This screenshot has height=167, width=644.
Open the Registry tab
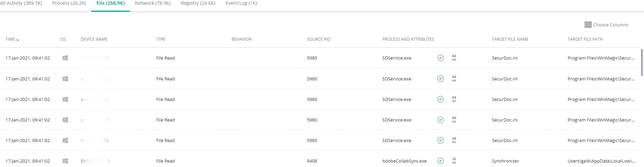coord(198,3)
